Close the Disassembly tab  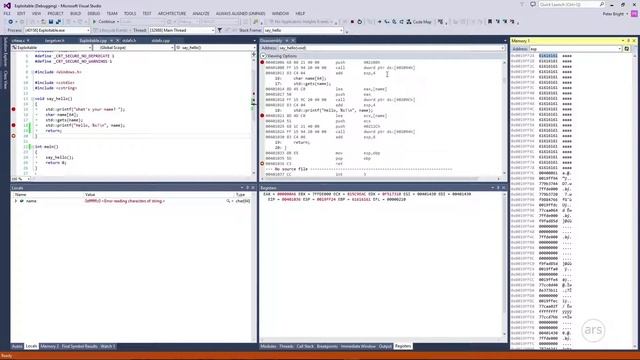[293, 41]
